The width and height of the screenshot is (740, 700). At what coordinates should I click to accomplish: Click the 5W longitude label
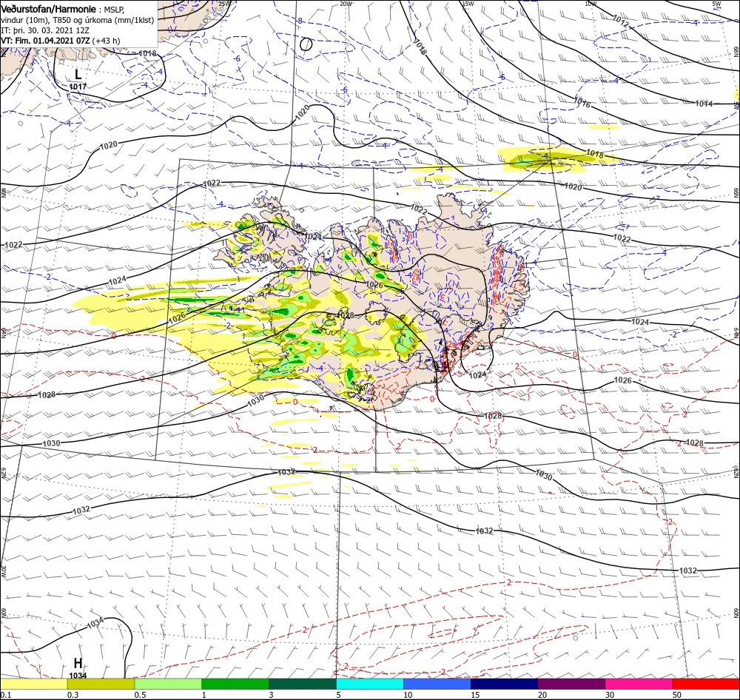(716, 4)
